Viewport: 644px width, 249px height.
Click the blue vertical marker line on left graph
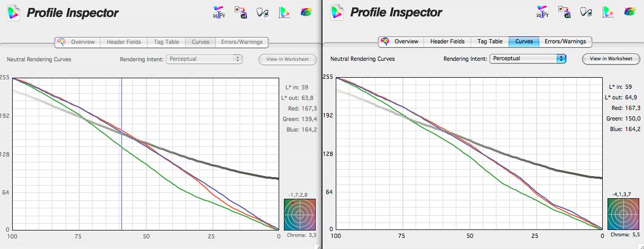tap(122, 154)
